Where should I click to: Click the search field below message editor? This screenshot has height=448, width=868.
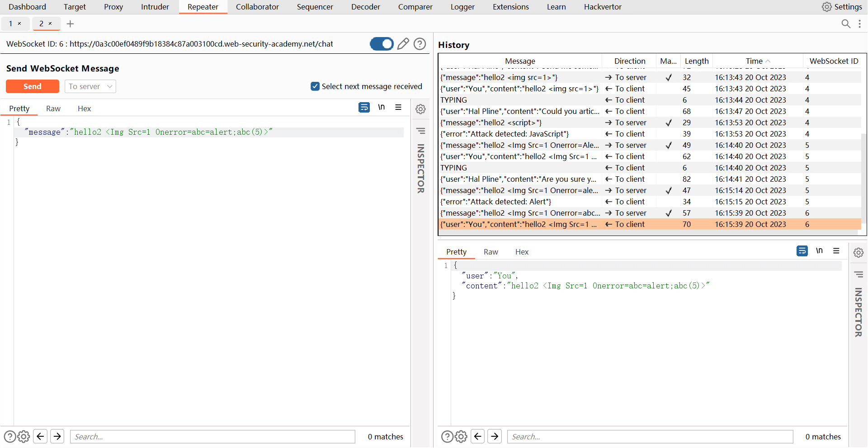(212, 437)
